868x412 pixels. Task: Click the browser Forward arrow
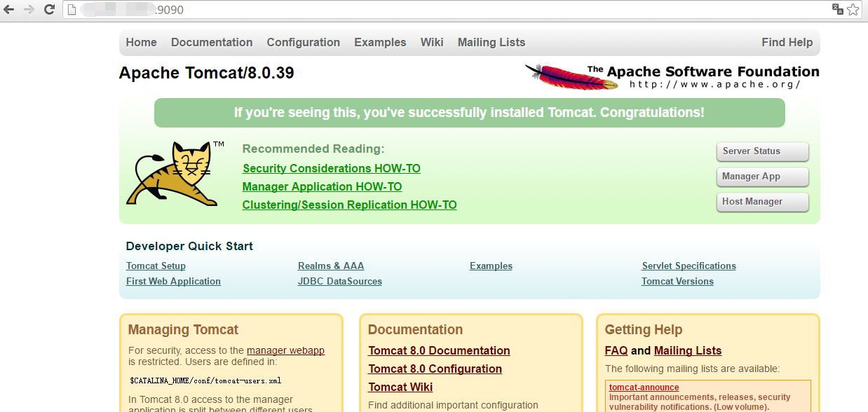coord(29,10)
